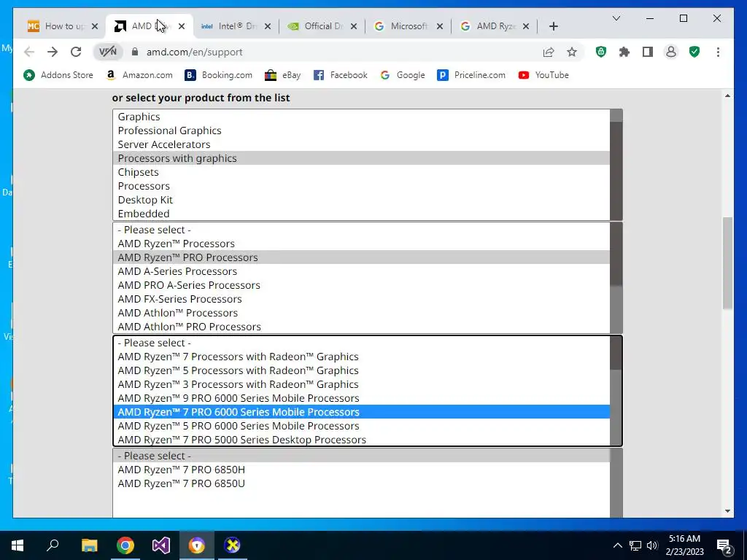
Task: Click the page's vertical scrollbar thumb
Action: point(727,262)
